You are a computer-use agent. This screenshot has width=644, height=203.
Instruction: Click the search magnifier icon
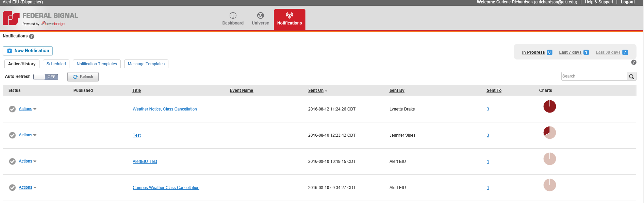[631, 77]
